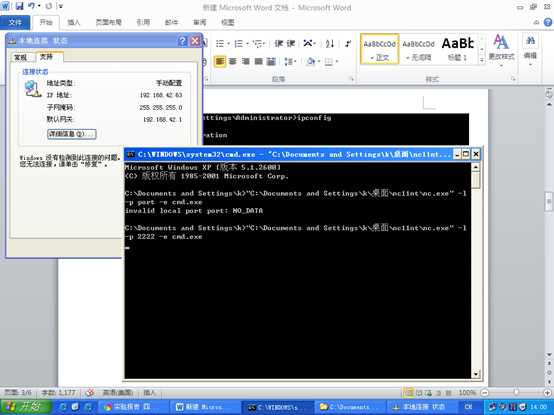
Task: Click cmd window scrollbar down arrow
Action: point(476,374)
